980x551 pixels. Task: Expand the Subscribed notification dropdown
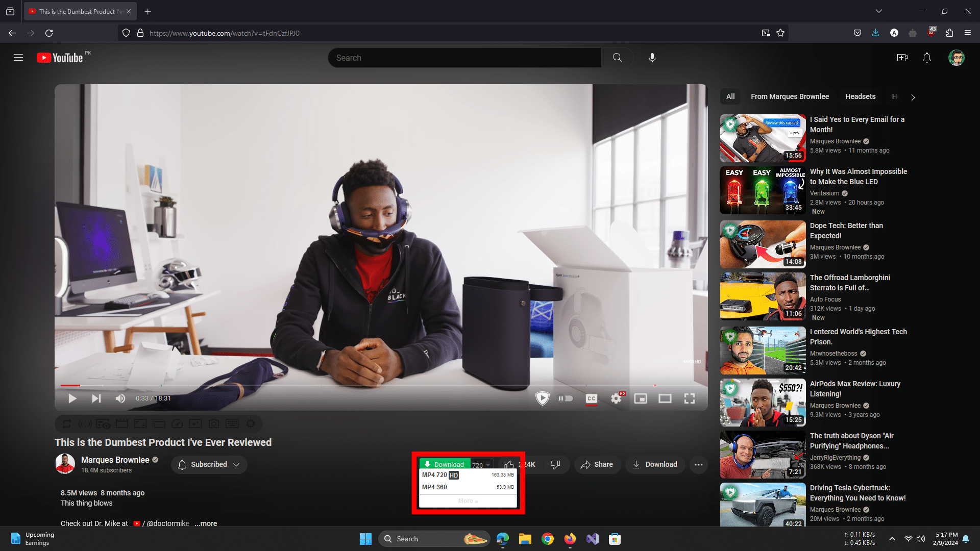pyautogui.click(x=209, y=464)
